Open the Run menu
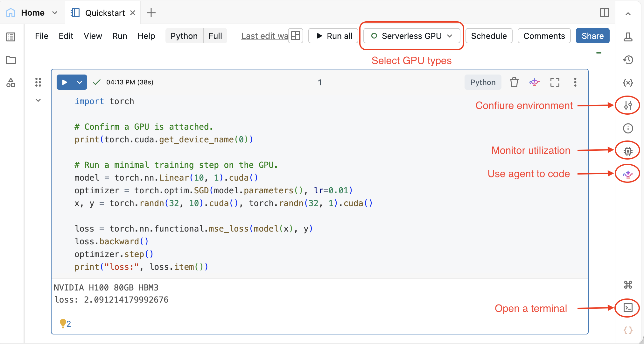This screenshot has width=644, height=344. pyautogui.click(x=120, y=36)
